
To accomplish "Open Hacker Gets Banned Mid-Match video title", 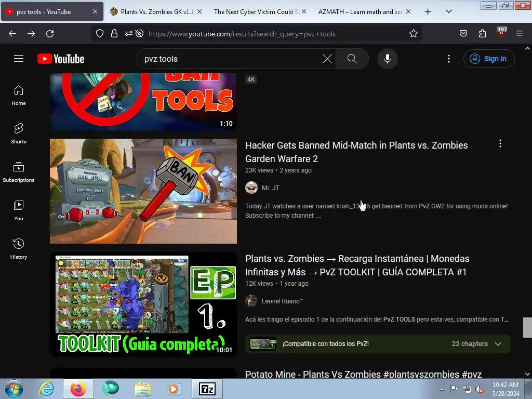I will pos(356,152).
